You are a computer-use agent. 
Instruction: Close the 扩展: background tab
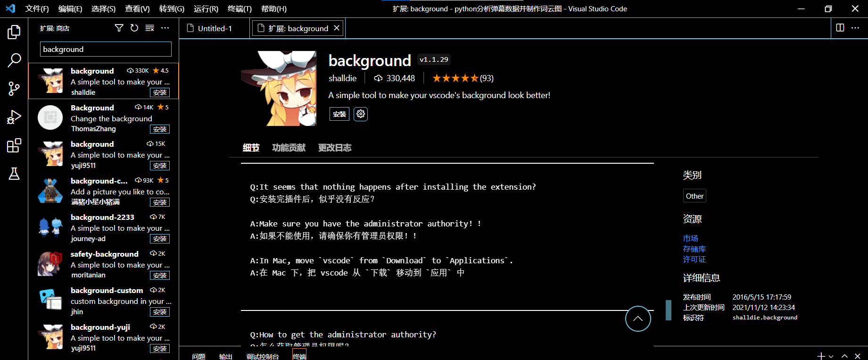[x=337, y=28]
